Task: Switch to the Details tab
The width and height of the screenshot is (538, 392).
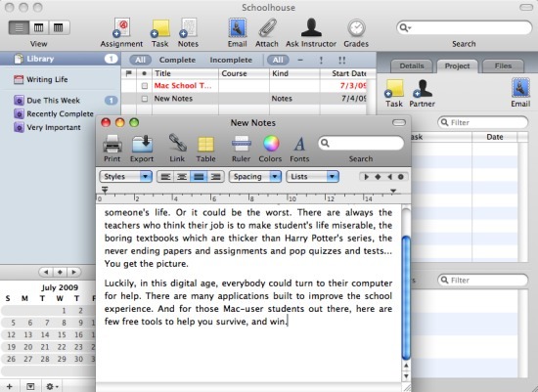Action: [412, 65]
